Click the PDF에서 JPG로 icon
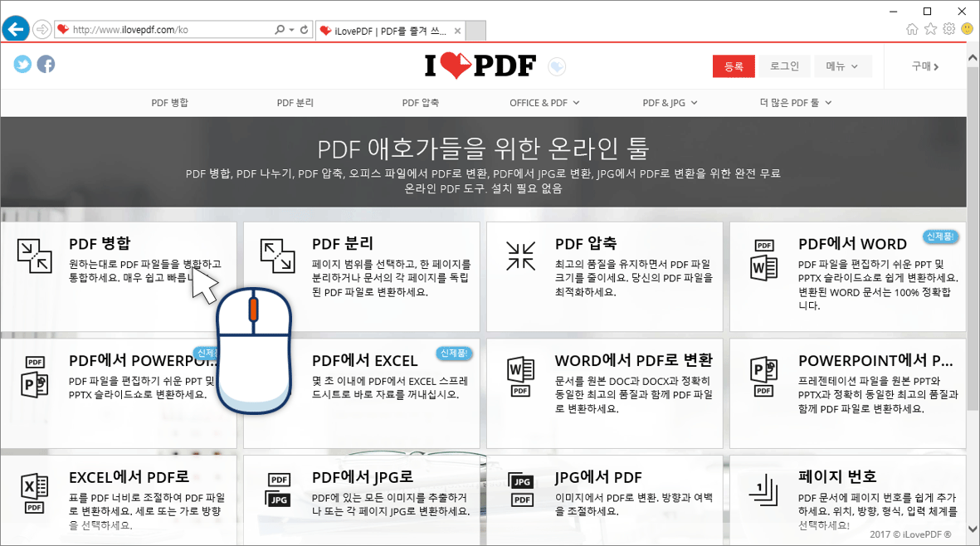This screenshot has width=980, height=546. 279,490
